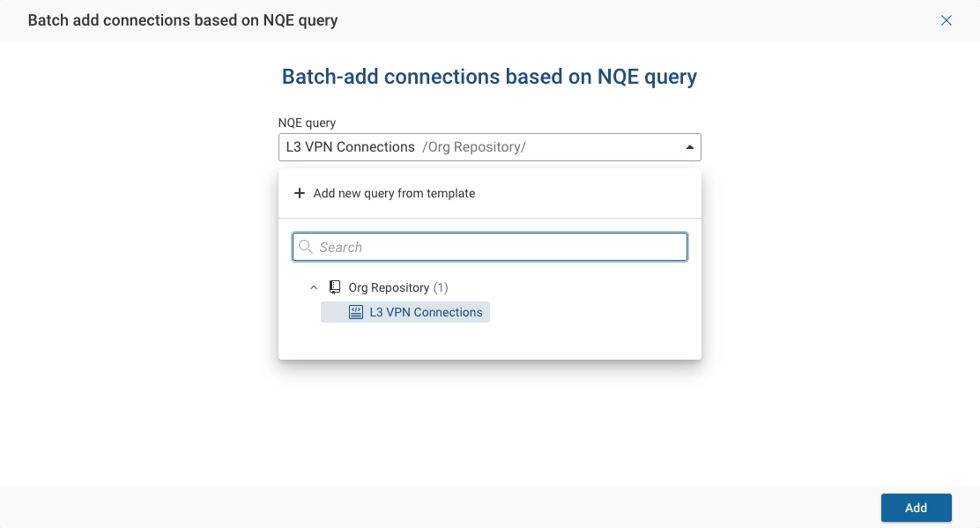Collapse the Org Repository tree node
The height and width of the screenshot is (528, 980).
(314, 287)
